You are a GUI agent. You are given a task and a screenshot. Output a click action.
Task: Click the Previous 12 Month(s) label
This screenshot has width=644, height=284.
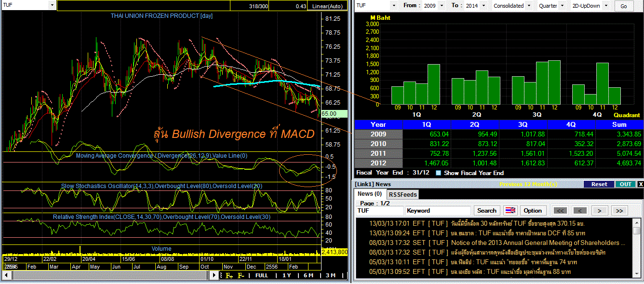tap(529, 184)
